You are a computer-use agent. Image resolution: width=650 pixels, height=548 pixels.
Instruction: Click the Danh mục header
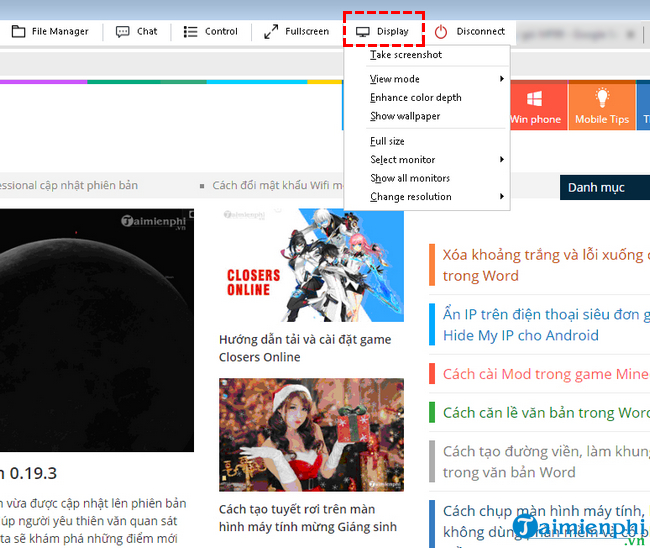[605, 187]
